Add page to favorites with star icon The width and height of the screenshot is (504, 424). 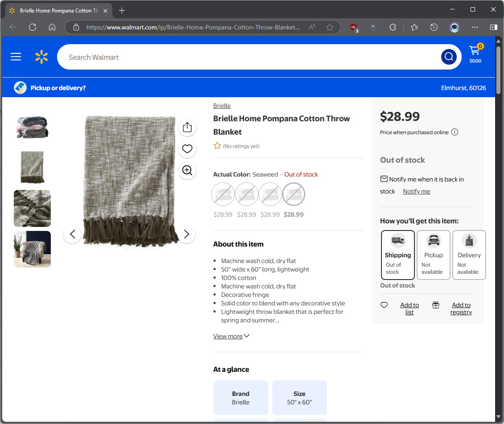coord(329,27)
